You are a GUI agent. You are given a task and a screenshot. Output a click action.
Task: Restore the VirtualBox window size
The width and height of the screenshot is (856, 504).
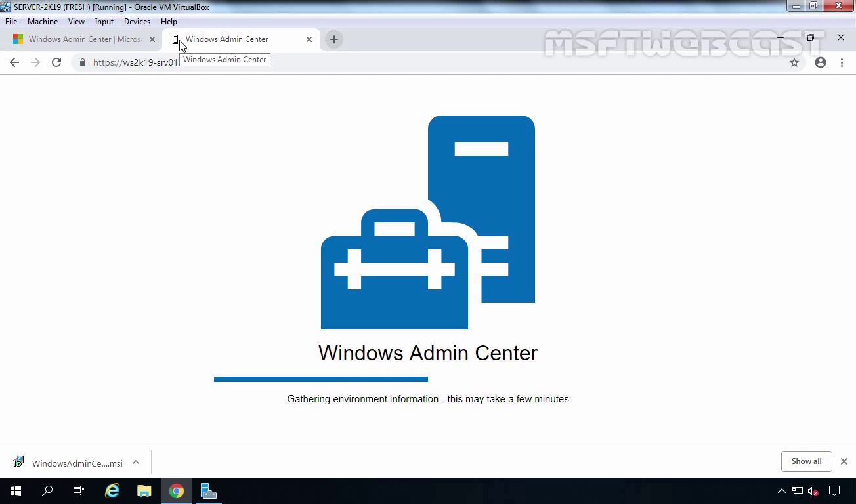click(813, 7)
